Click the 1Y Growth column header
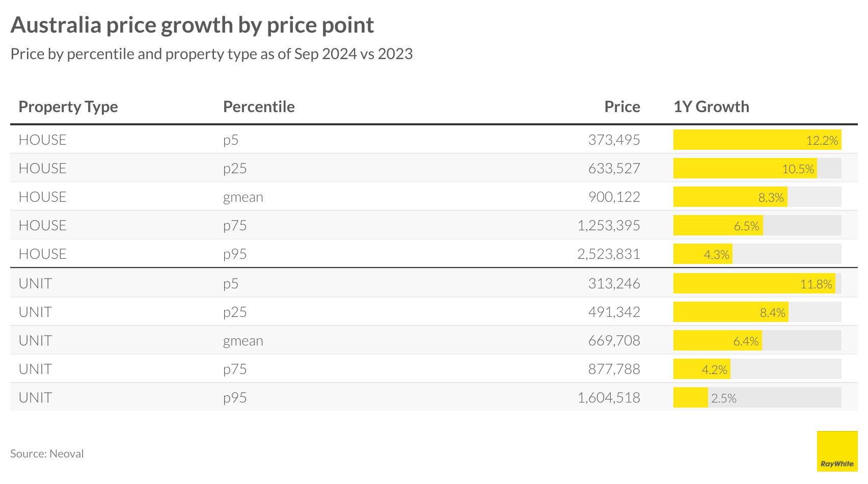This screenshot has width=868, height=484. coord(711,106)
